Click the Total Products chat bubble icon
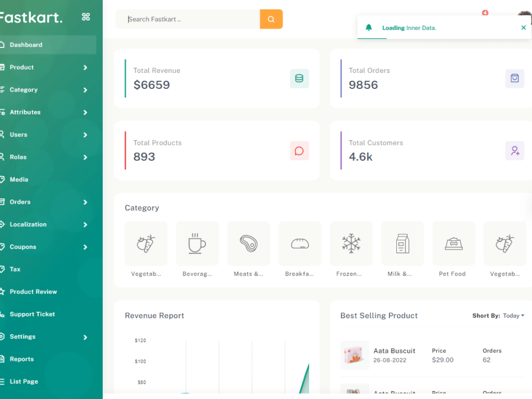 click(x=299, y=151)
